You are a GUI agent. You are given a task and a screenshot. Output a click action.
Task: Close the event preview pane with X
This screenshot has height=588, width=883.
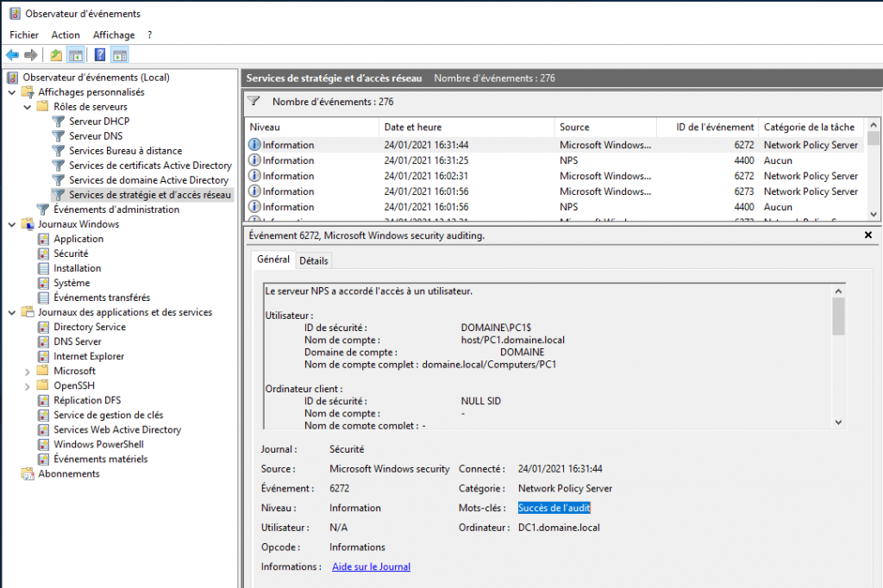click(867, 235)
